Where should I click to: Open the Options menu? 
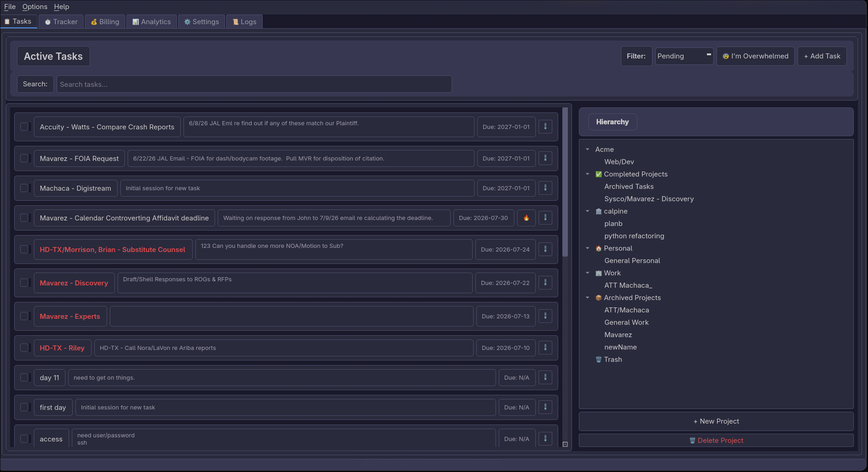coord(35,7)
